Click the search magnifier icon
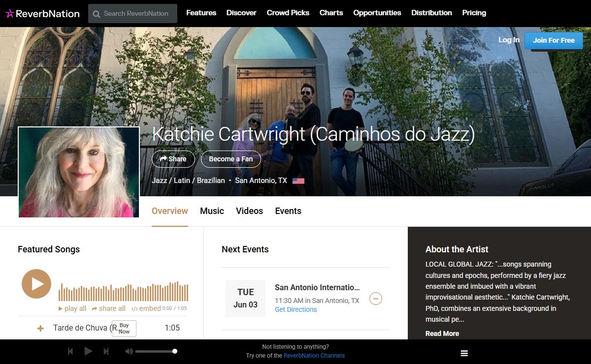Image resolution: width=591 pixels, height=364 pixels. [97, 14]
